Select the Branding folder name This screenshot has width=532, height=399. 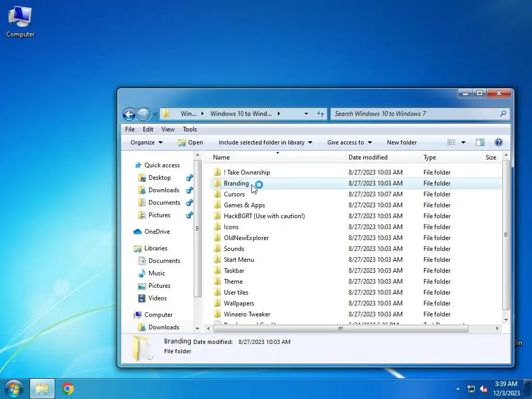pyautogui.click(x=236, y=183)
